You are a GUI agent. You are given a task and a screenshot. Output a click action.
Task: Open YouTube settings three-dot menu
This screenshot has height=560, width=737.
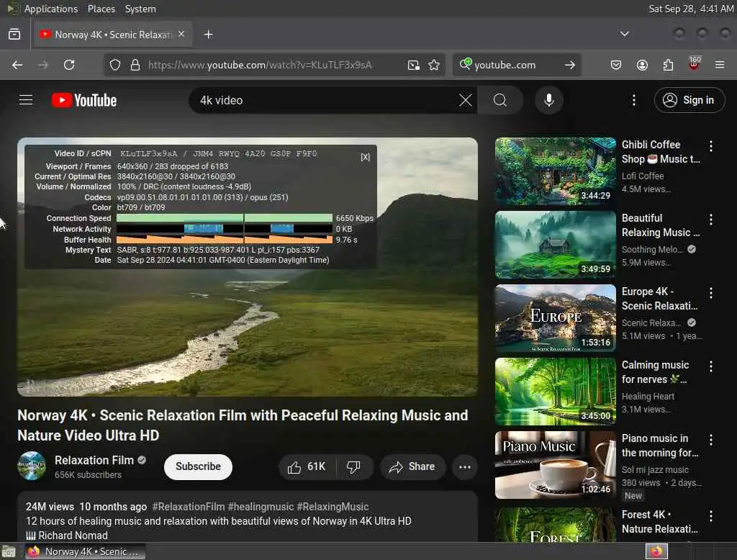point(633,100)
